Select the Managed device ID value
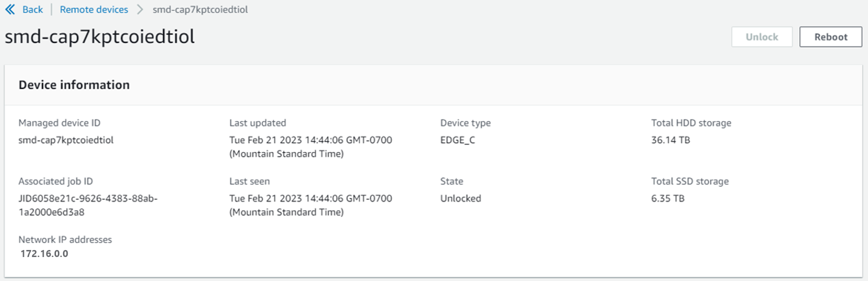 click(66, 140)
